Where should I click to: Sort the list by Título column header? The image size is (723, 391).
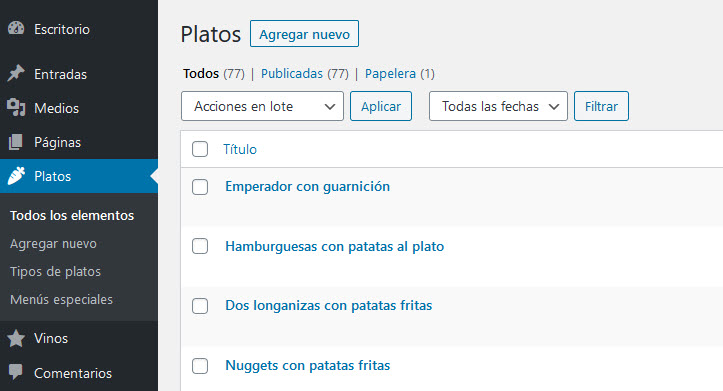[240, 149]
